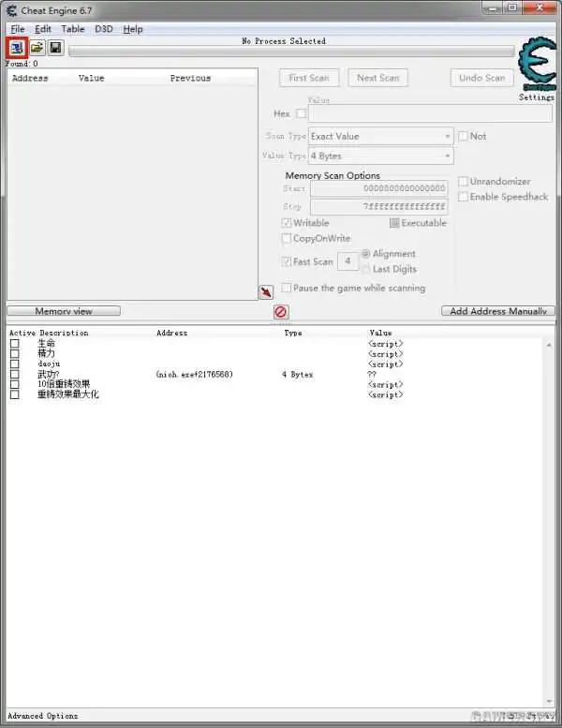562x728 pixels.
Task: Click the red arrow add-address icon
Action: tap(266, 292)
